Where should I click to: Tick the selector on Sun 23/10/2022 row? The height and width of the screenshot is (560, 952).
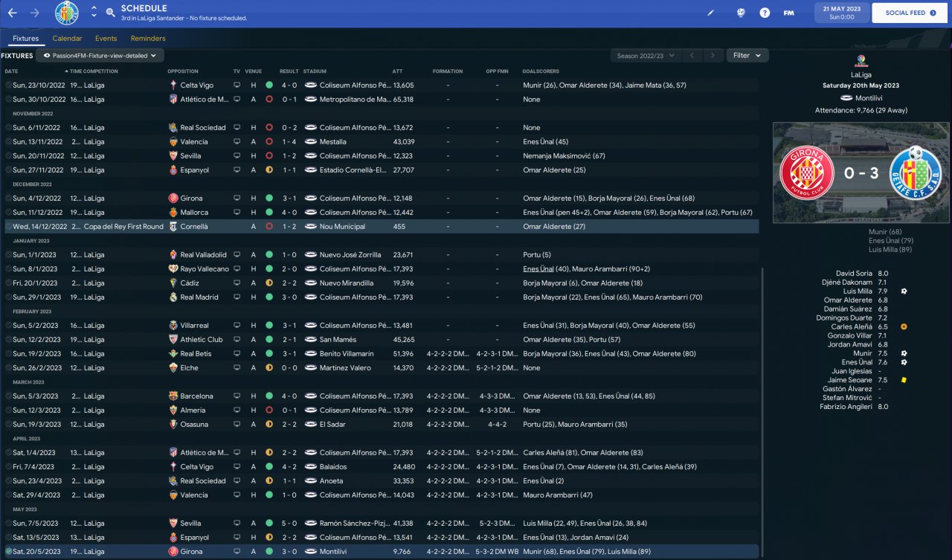pos(8,86)
